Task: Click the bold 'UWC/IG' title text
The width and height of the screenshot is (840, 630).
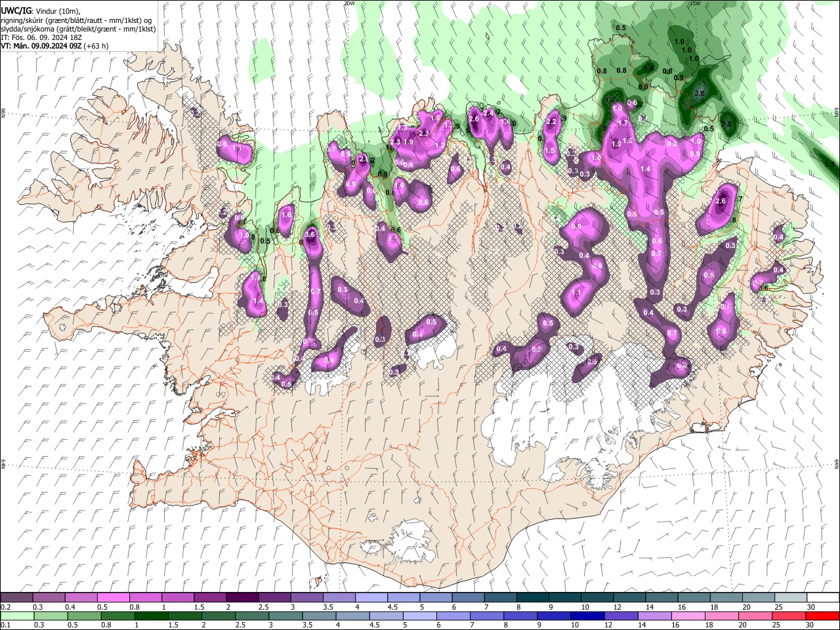Action: pos(16,12)
